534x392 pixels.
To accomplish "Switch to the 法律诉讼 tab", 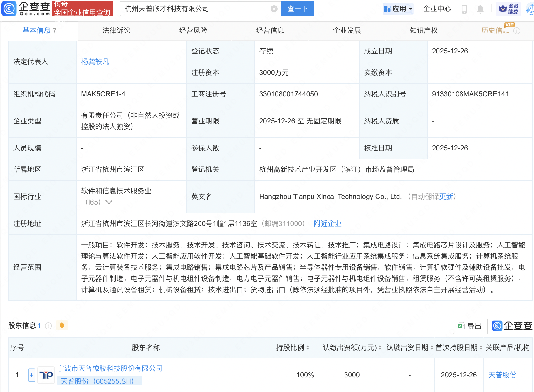I will tap(116, 31).
